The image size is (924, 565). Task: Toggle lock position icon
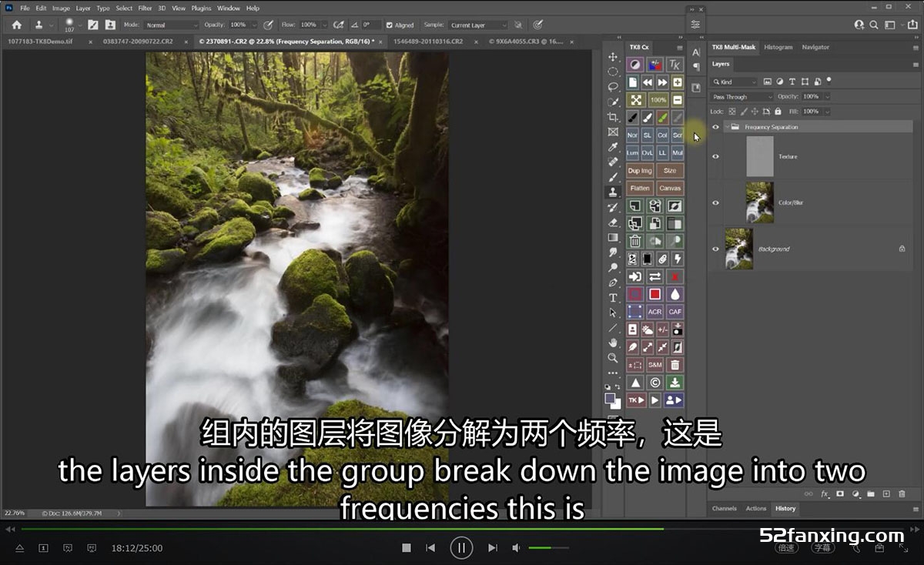coord(755,112)
